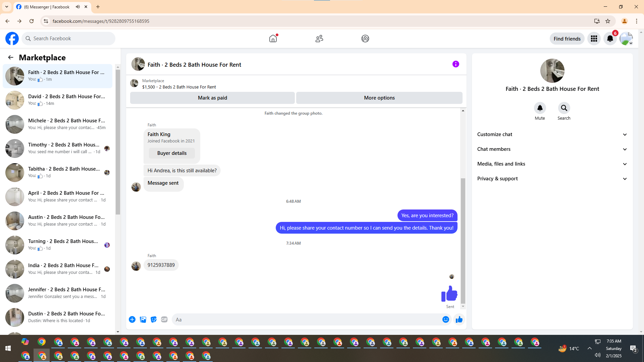Go to Facebook Home tab

point(273,39)
